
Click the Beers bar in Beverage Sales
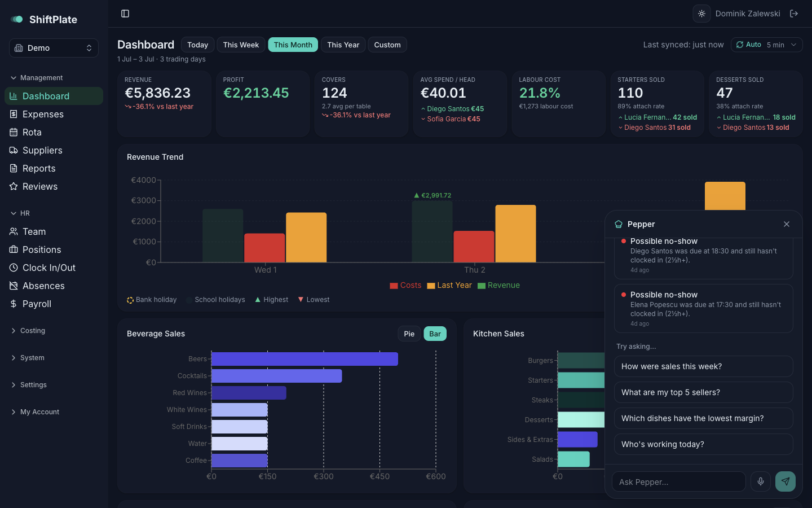[304, 359]
